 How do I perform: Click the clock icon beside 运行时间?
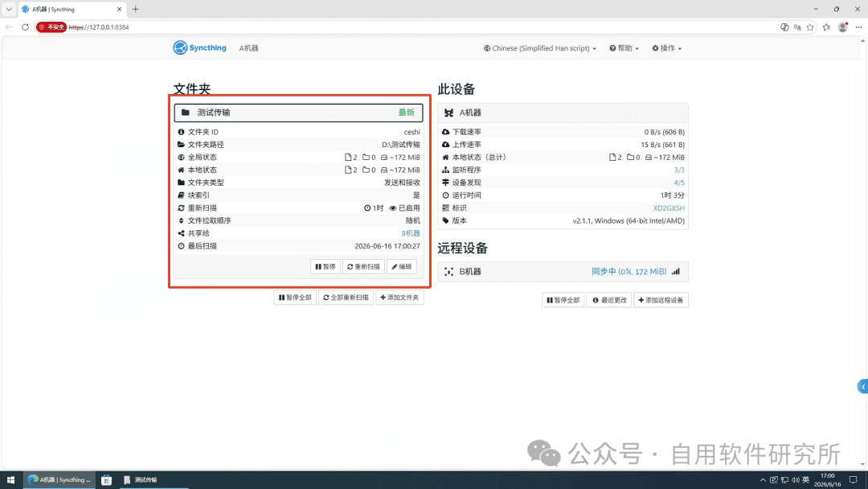(445, 195)
